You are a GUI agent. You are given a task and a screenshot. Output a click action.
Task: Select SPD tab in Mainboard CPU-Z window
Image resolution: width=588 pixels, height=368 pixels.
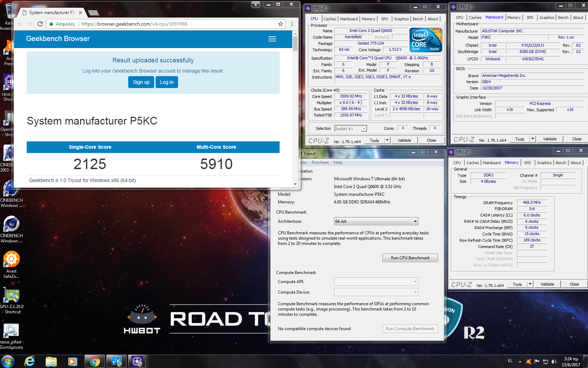coord(530,18)
